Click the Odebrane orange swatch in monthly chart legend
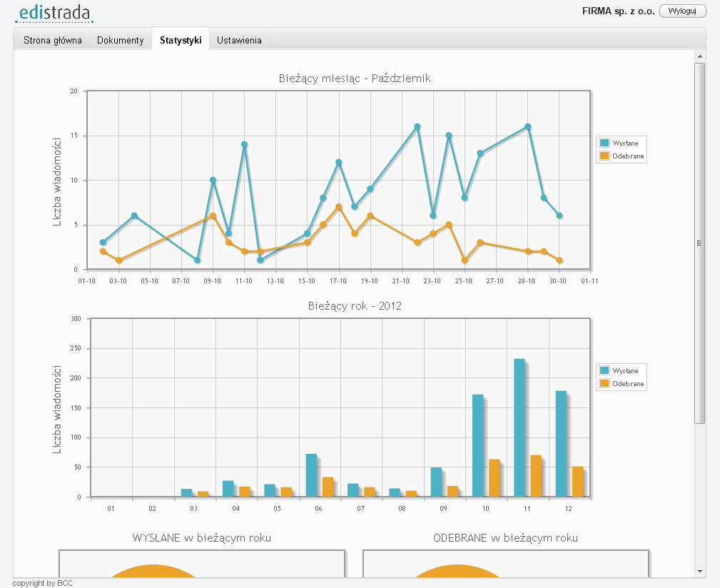This screenshot has height=588, width=720. [x=604, y=156]
